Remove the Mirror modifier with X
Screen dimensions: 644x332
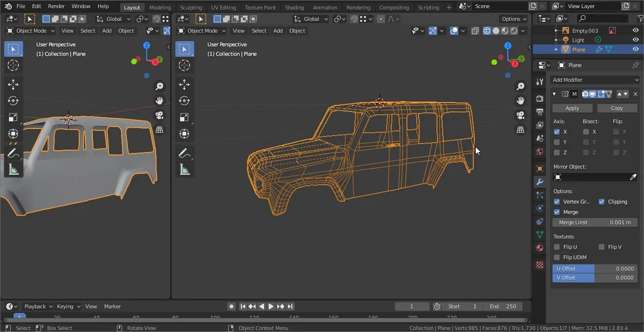click(635, 94)
